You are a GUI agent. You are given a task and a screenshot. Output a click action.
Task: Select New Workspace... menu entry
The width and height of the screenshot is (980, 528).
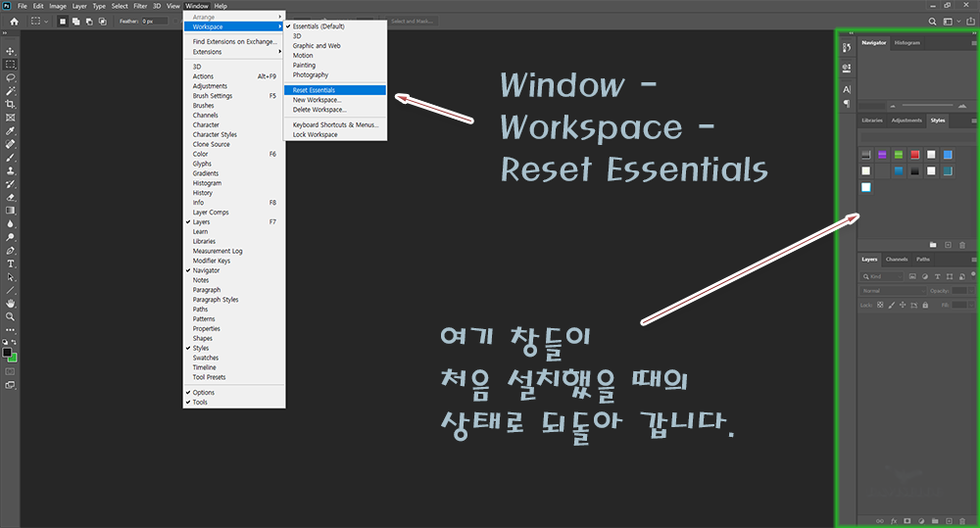[x=335, y=100]
